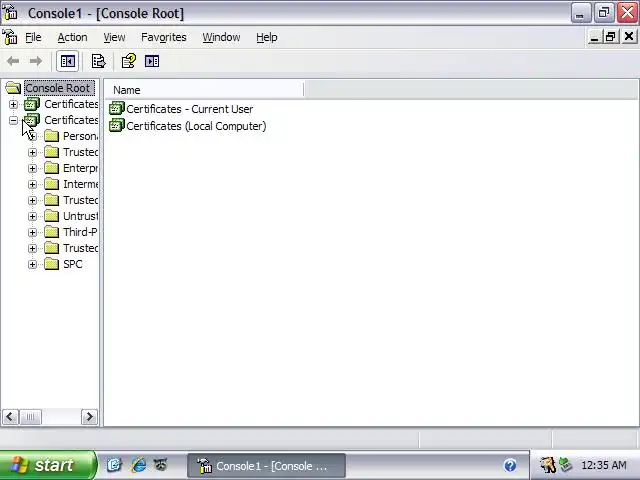Collapse the expanded Certificates node with minus
The width and height of the screenshot is (640, 480).
coord(13,120)
